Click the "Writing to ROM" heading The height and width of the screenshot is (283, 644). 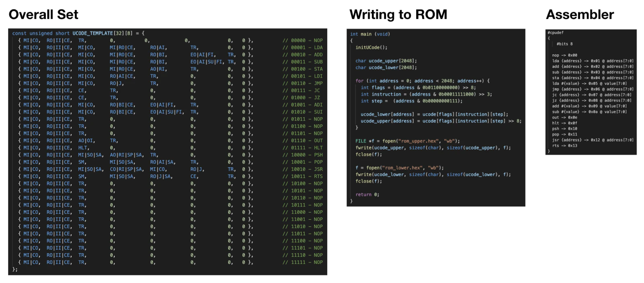[x=398, y=14]
